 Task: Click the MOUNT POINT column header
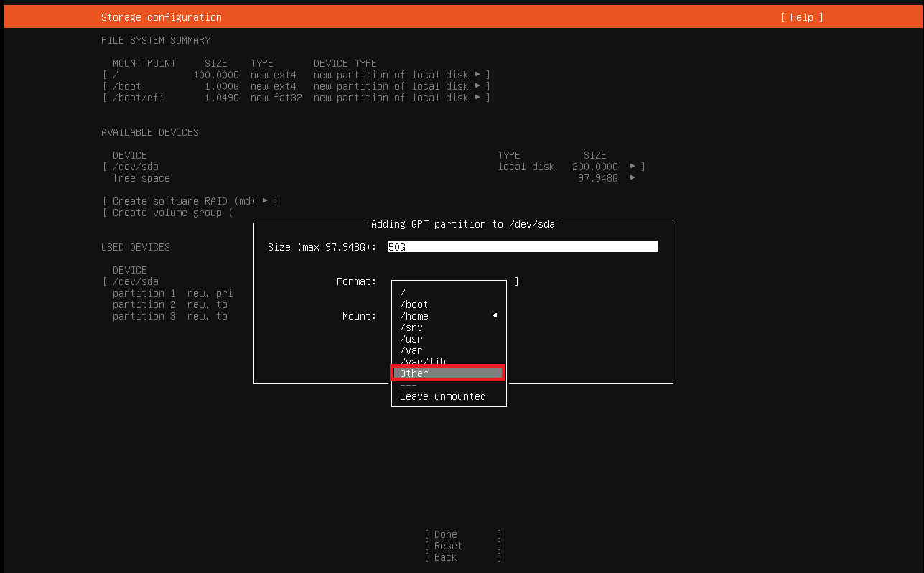click(x=144, y=63)
